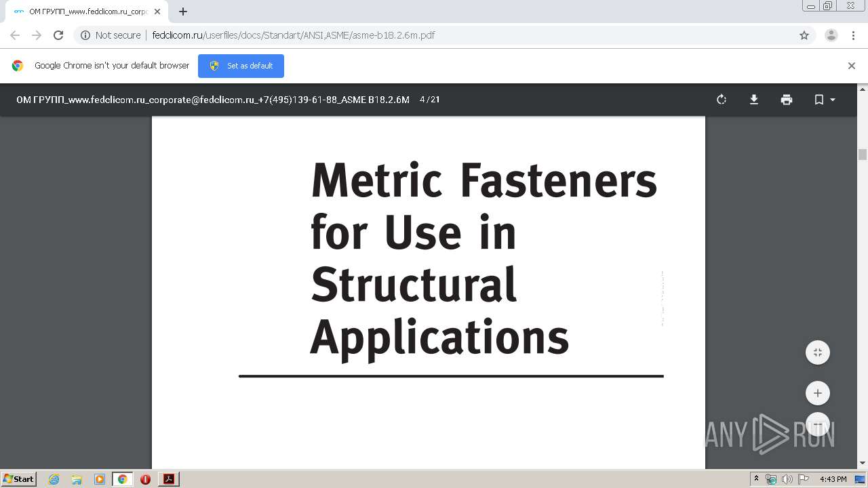Click the Google Chrome isn't default message
The image size is (868, 488).
pyautogui.click(x=112, y=66)
